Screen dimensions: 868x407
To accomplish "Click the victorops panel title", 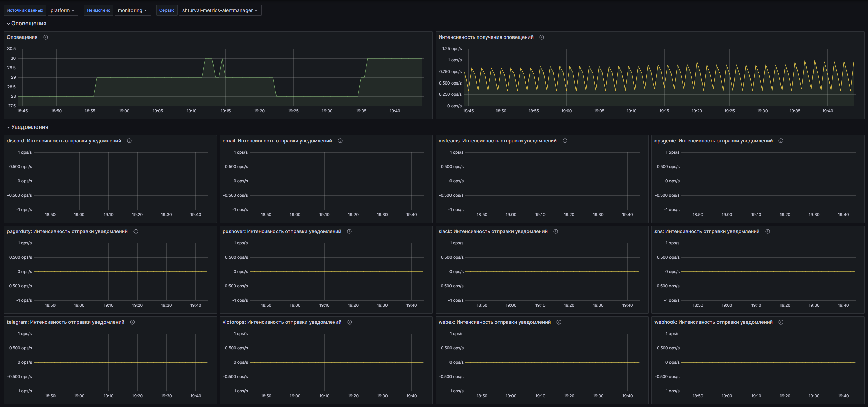I will coord(282,322).
